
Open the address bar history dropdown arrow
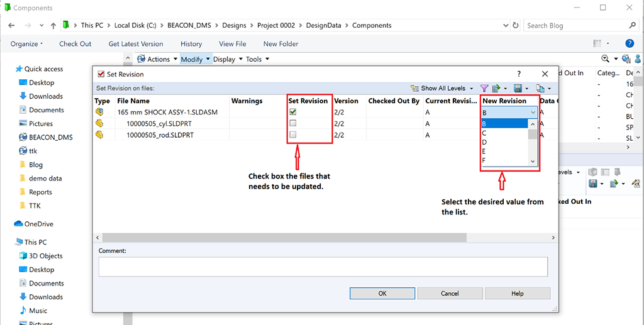pyautogui.click(x=506, y=25)
